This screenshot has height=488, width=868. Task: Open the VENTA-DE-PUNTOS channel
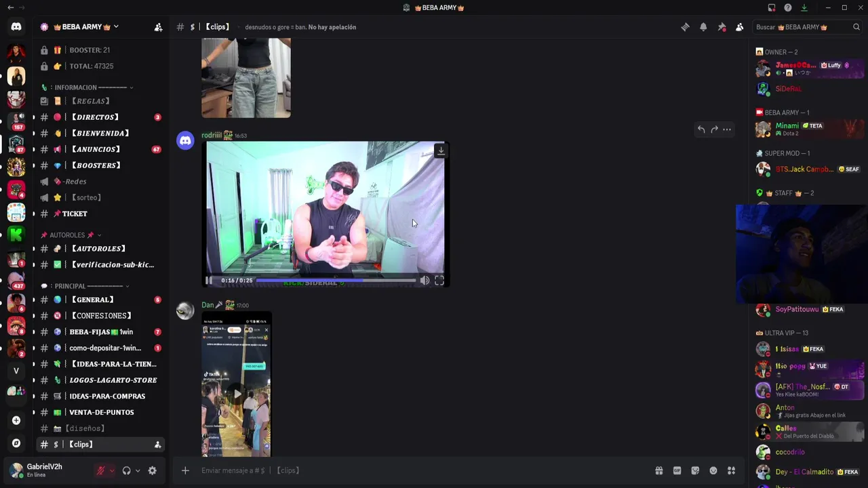click(x=100, y=412)
